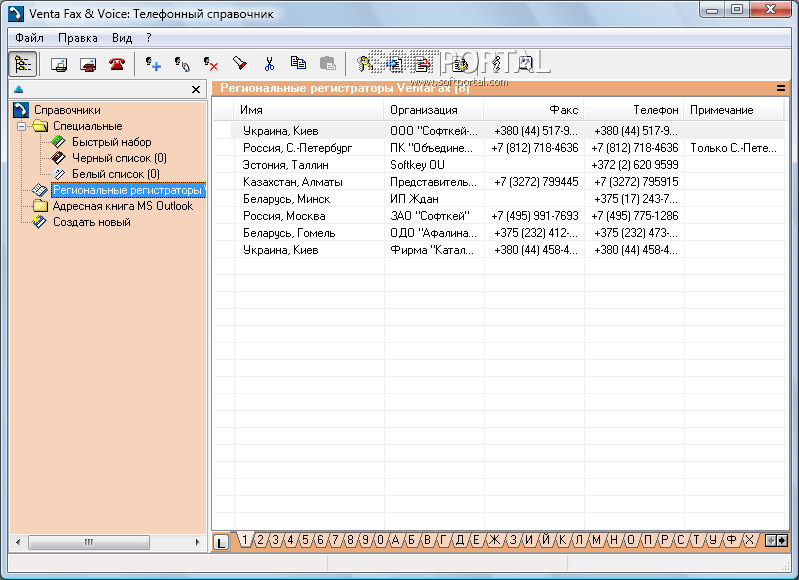Copy the selected entry icon

tap(298, 63)
